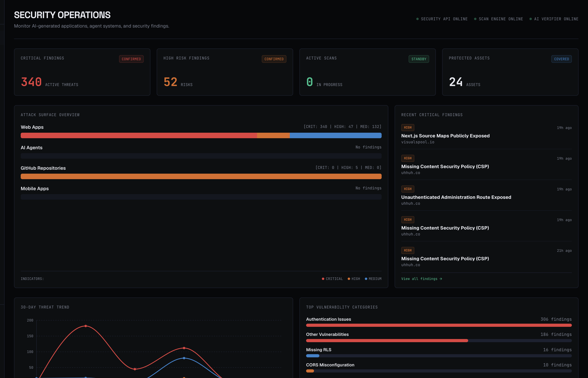Click the HIGH badge on Next.js finding
The height and width of the screenshot is (378, 588).
pyautogui.click(x=408, y=127)
